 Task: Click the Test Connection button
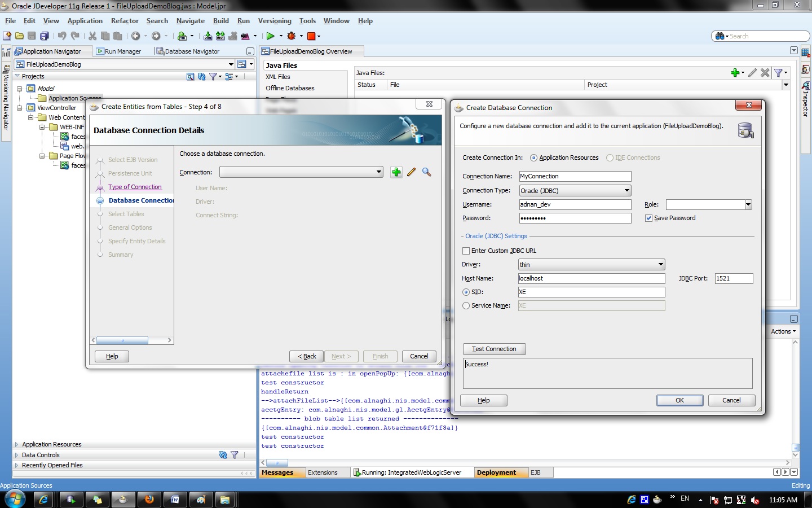(x=494, y=349)
